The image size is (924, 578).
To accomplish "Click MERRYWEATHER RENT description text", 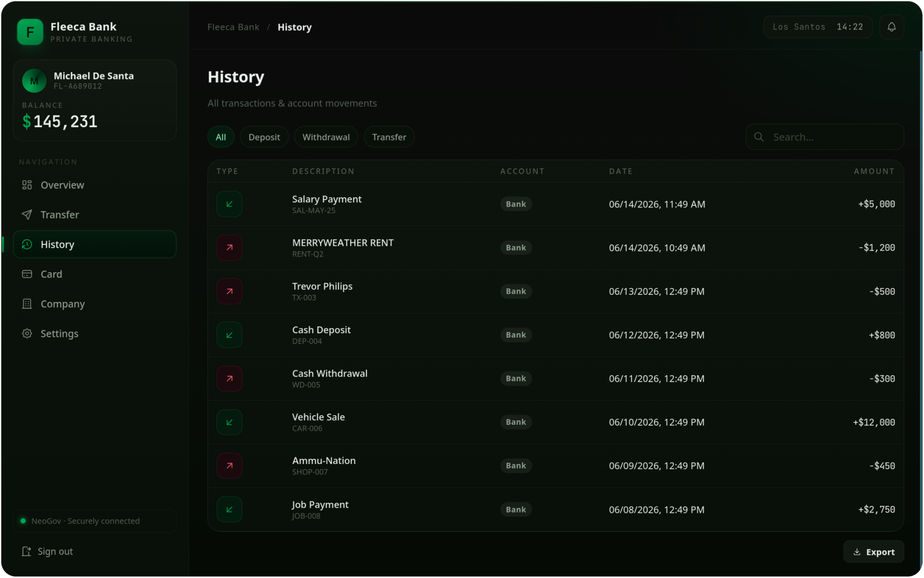I will tap(343, 243).
